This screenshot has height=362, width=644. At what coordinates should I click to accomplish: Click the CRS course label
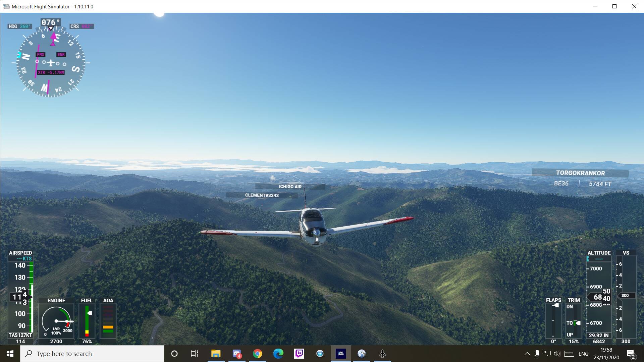click(82, 26)
